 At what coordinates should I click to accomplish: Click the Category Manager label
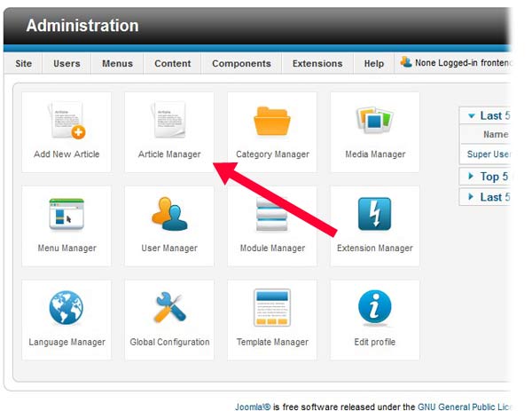click(x=272, y=154)
